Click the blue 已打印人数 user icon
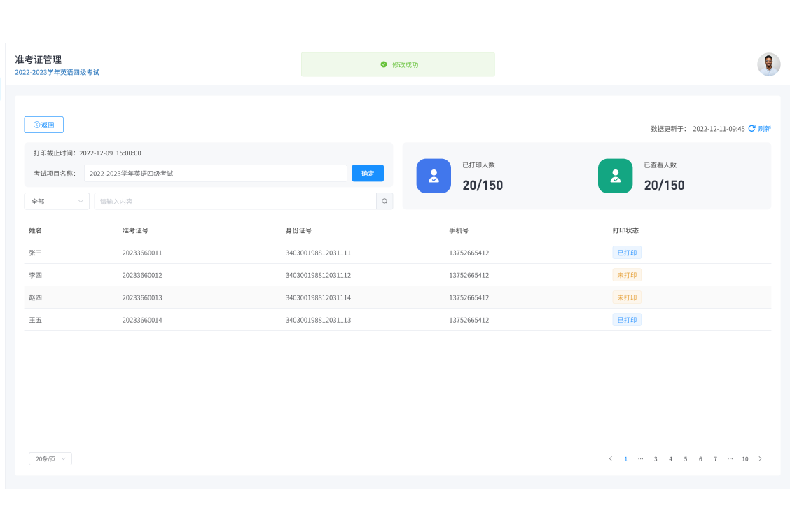 434,176
